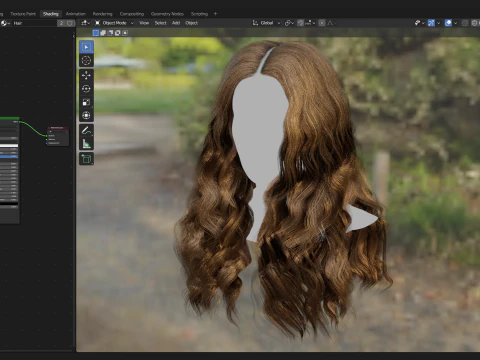Image resolution: width=480 pixels, height=360 pixels.
Task: Click the Subtract selection mode icon
Action: [110, 33]
